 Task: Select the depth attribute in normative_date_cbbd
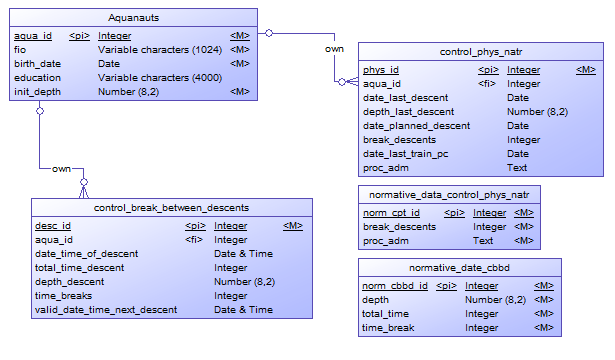click(x=375, y=300)
